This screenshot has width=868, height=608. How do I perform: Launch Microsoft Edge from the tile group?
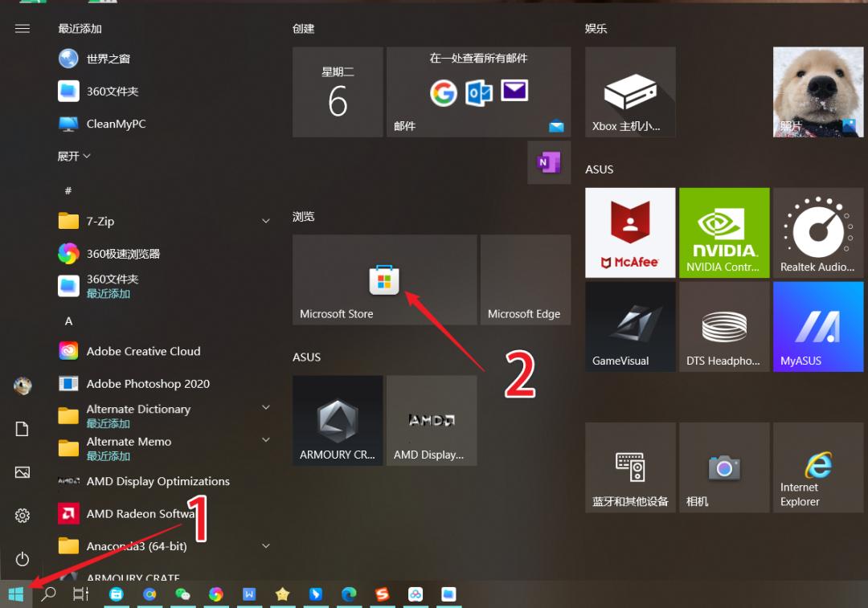pyautogui.click(x=526, y=279)
